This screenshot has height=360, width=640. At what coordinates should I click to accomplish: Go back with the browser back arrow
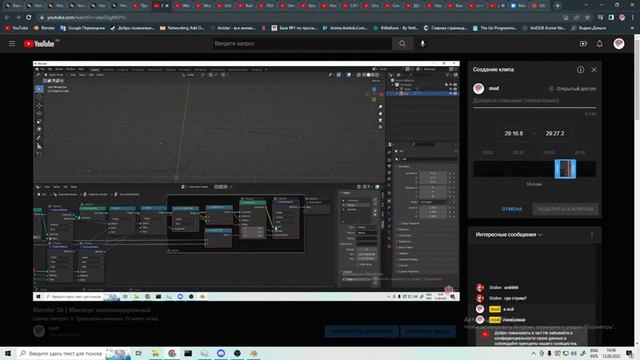7,18
